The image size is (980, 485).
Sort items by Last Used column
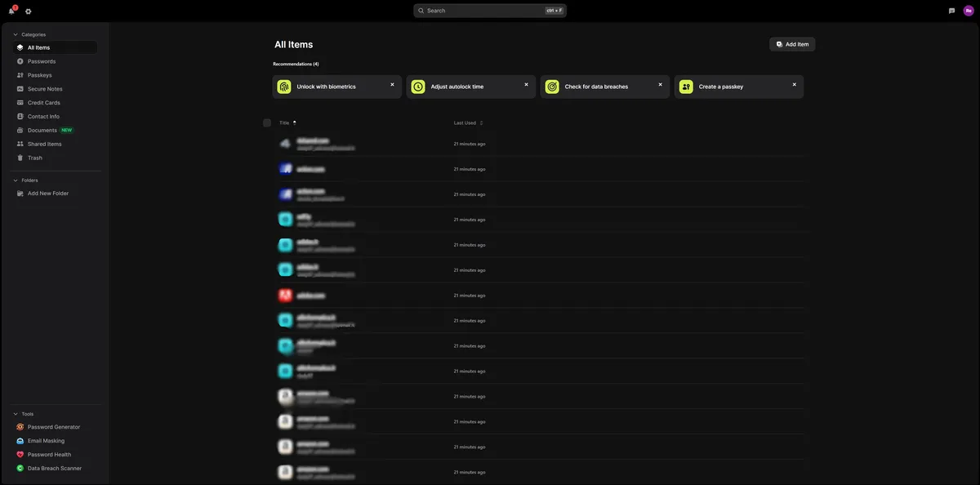point(468,122)
